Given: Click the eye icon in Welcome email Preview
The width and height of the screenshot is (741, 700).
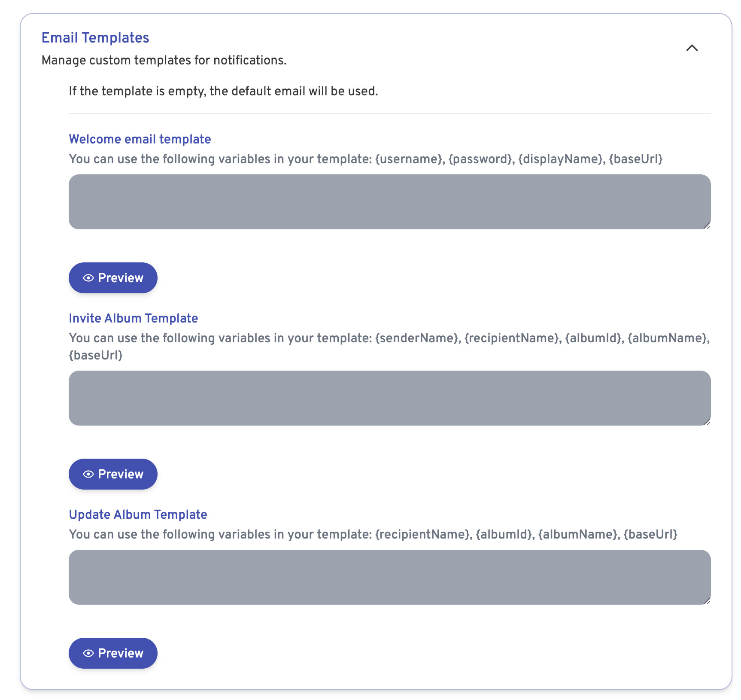Looking at the screenshot, I should [x=88, y=278].
